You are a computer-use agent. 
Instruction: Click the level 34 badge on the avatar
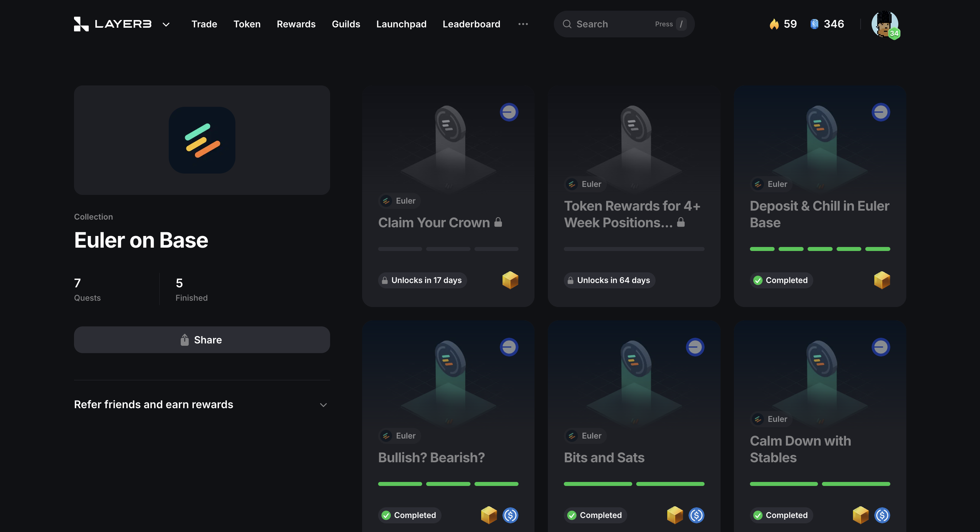894,33
